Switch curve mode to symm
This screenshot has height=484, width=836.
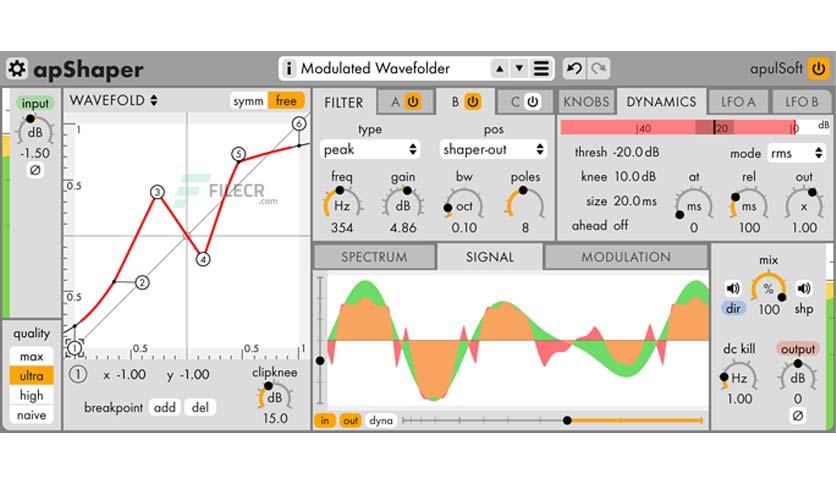click(248, 101)
